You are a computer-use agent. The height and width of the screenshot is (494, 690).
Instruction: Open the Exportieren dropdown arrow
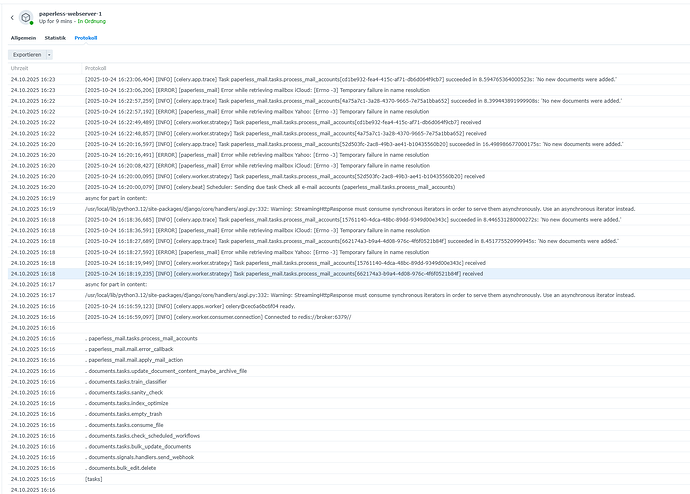pyautogui.click(x=50, y=54)
